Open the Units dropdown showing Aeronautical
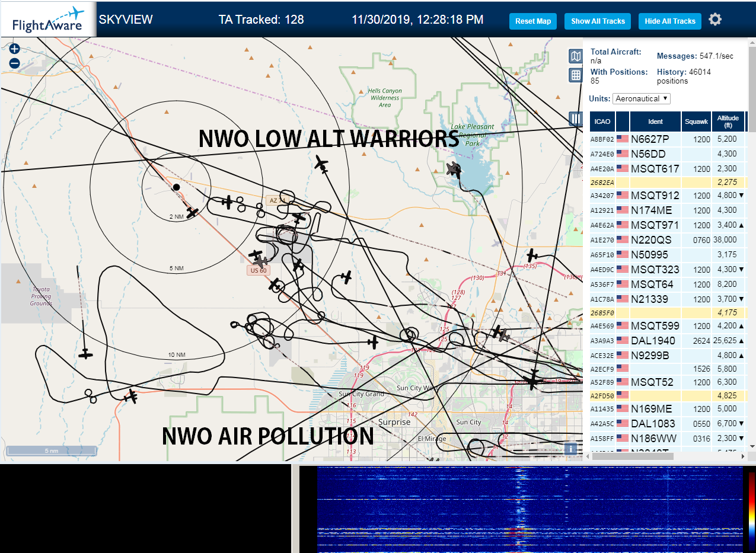The width and height of the screenshot is (756, 553). point(641,98)
